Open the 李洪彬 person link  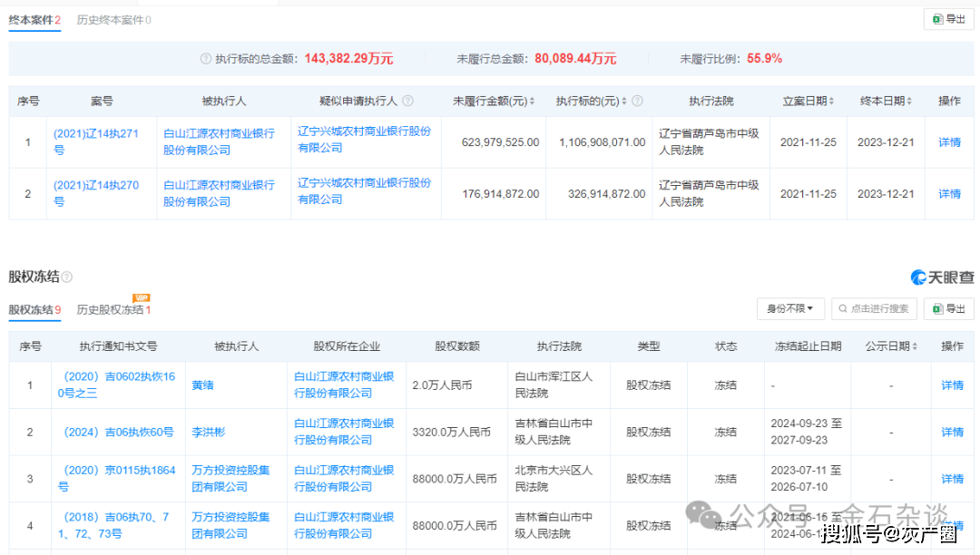208,432
